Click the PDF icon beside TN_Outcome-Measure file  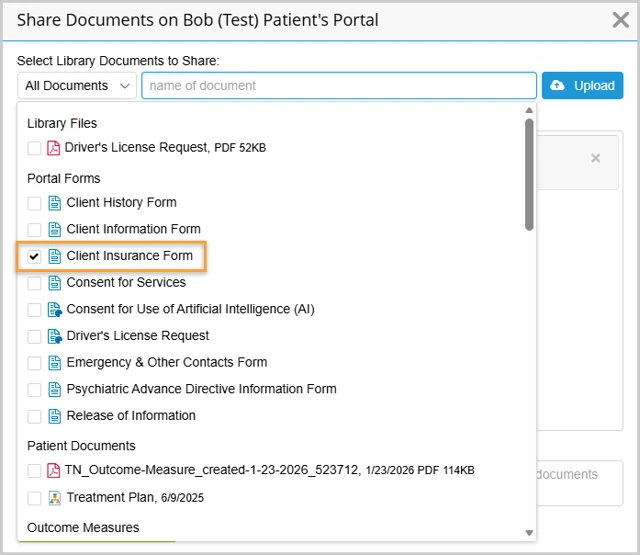pyautogui.click(x=53, y=471)
